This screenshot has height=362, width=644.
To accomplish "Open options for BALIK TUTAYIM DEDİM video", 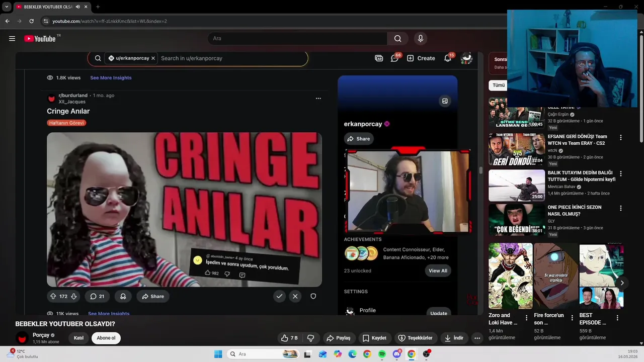I will pyautogui.click(x=621, y=173).
